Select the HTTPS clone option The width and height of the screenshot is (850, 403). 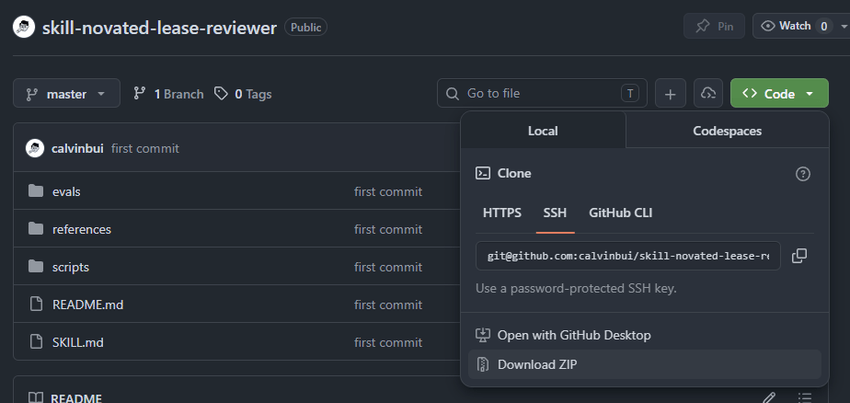point(502,213)
